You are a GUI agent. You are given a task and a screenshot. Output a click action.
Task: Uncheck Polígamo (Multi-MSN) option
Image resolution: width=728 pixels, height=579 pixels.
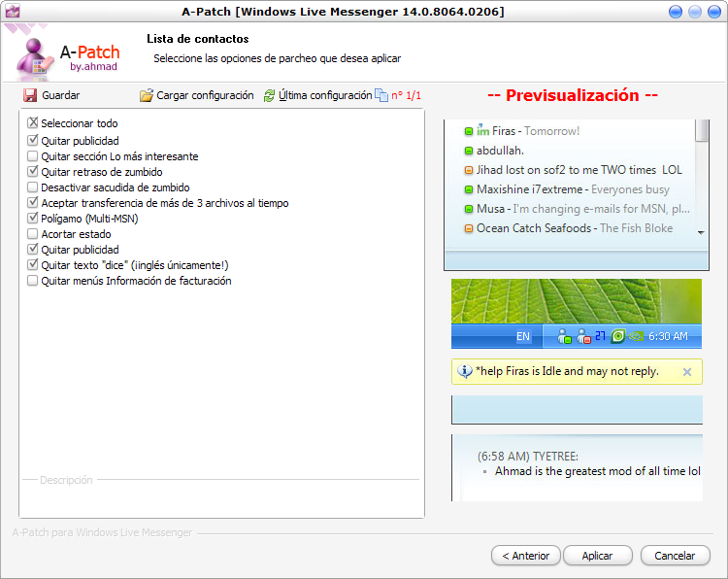coord(33,219)
